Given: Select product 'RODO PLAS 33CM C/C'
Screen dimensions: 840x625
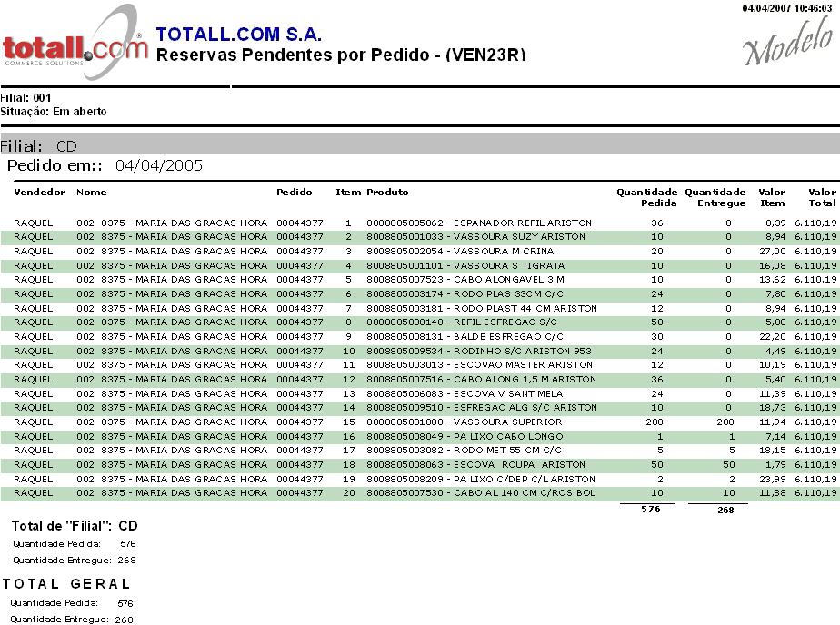Looking at the screenshot, I should point(508,293).
